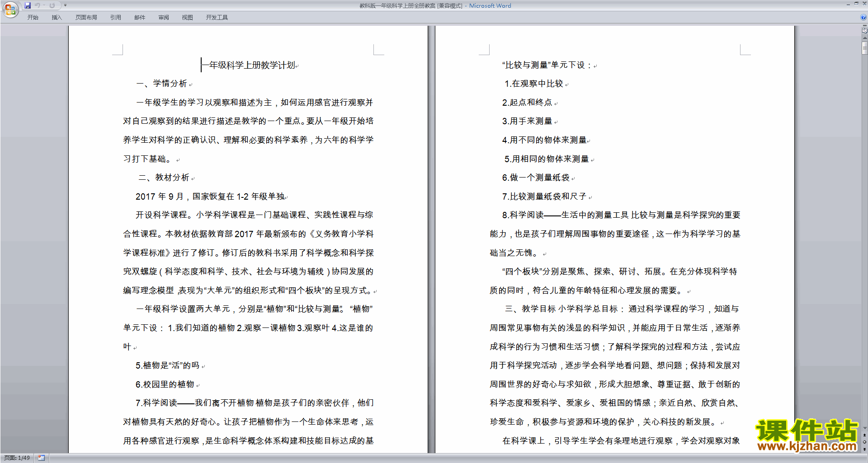Click the line 础当之无愧。
The width and height of the screenshot is (868, 463).
click(x=514, y=253)
